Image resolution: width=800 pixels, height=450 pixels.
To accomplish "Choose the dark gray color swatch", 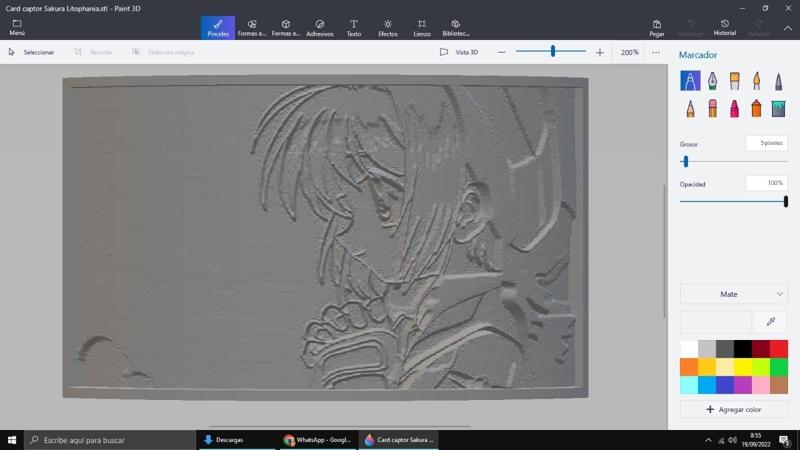I will [x=724, y=349].
